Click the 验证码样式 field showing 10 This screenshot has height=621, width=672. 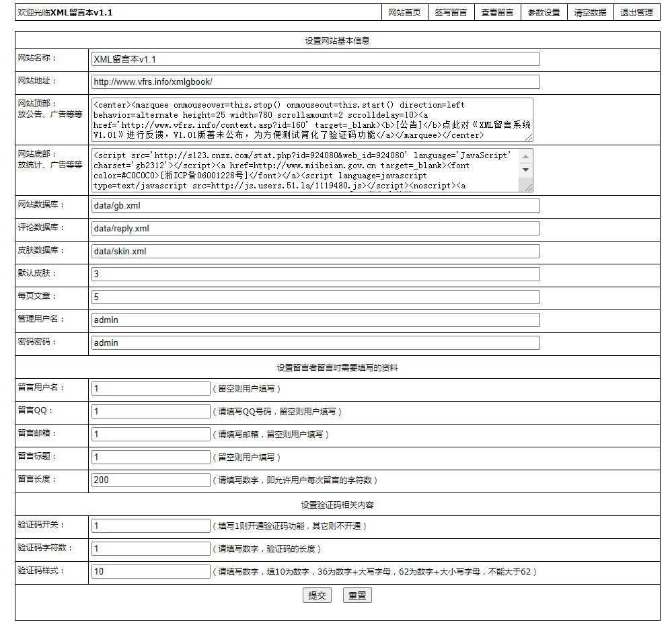click(x=151, y=571)
